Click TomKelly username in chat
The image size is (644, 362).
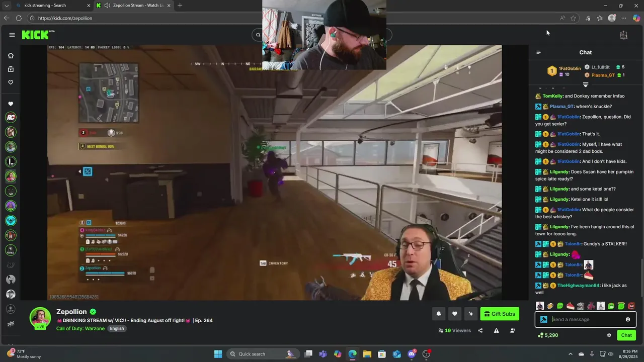553,96
